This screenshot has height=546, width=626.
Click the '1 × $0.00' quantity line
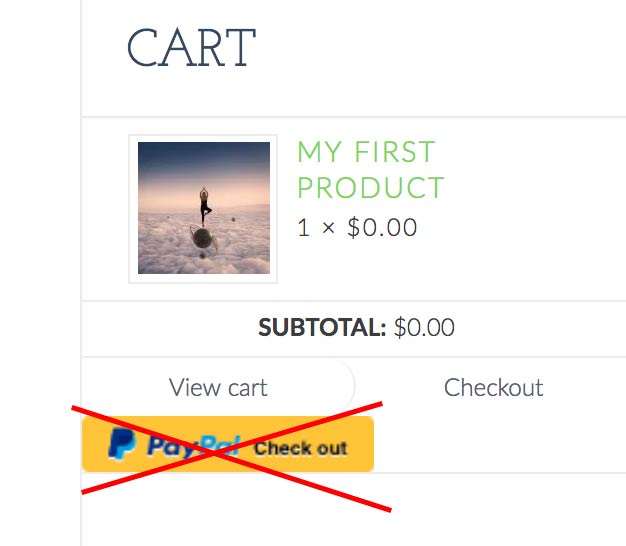357,228
